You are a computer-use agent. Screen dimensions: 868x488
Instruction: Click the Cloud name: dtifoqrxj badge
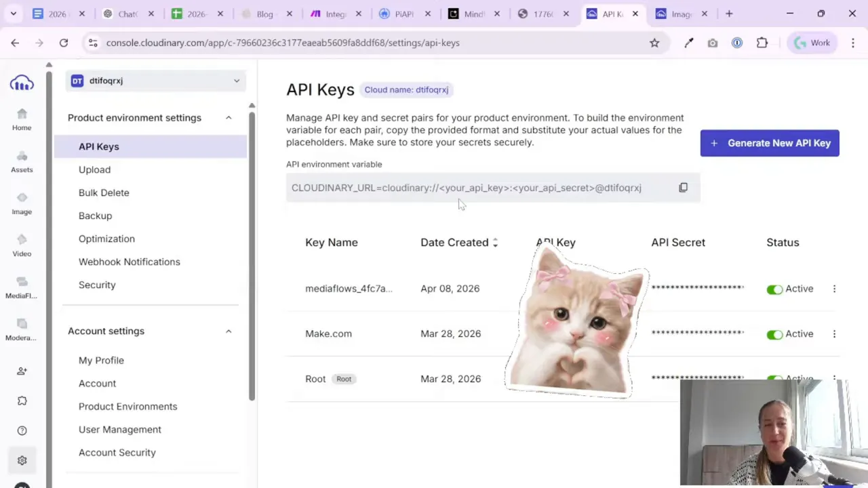(x=406, y=89)
